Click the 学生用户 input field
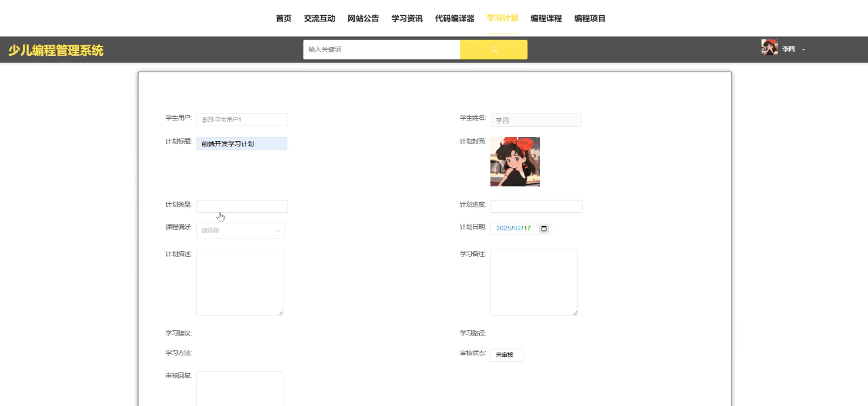Viewport: 868px width, 406px height. coord(242,120)
